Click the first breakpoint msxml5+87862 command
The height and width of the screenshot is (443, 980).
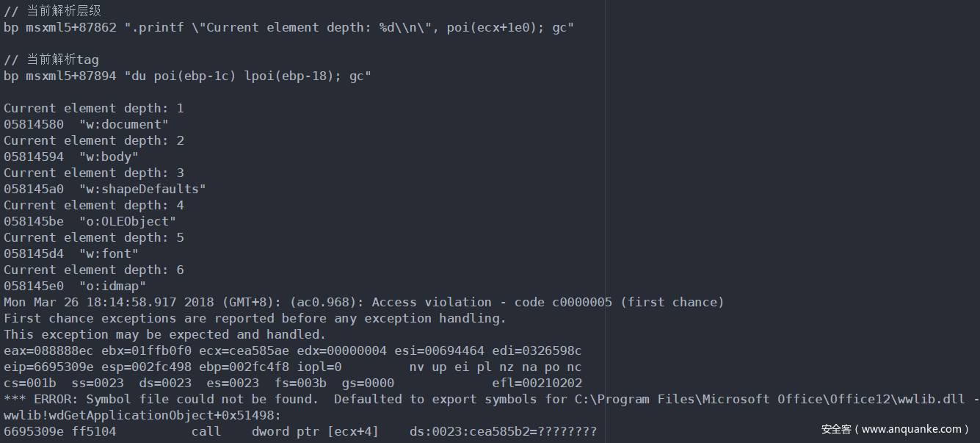288,27
